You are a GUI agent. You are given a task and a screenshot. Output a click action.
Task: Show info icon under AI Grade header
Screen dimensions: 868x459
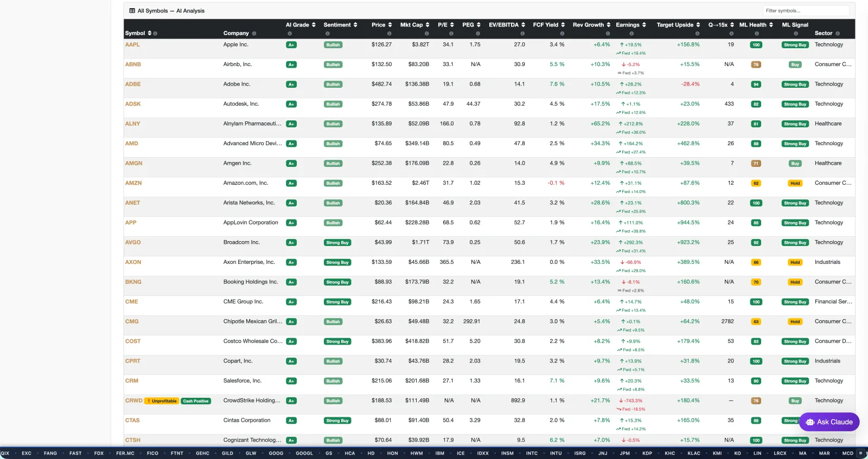coord(290,34)
